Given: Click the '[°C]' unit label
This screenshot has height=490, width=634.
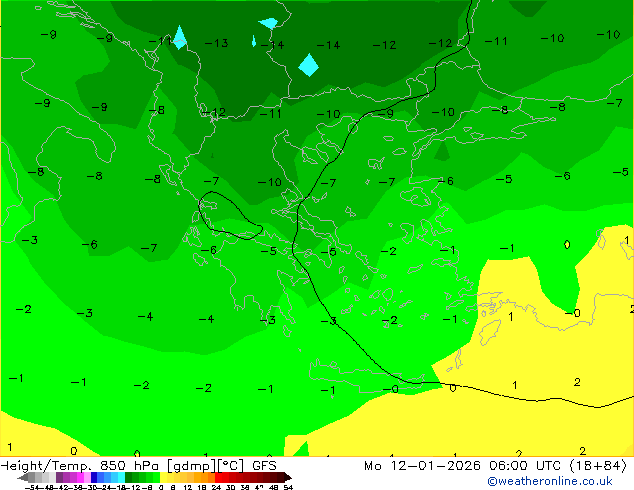Looking at the screenshot, I should pyautogui.click(x=231, y=466).
